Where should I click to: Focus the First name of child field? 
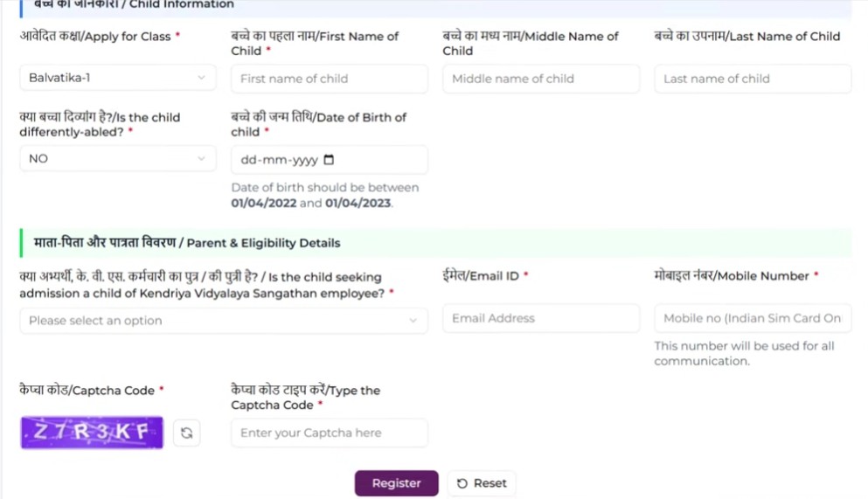pos(329,79)
